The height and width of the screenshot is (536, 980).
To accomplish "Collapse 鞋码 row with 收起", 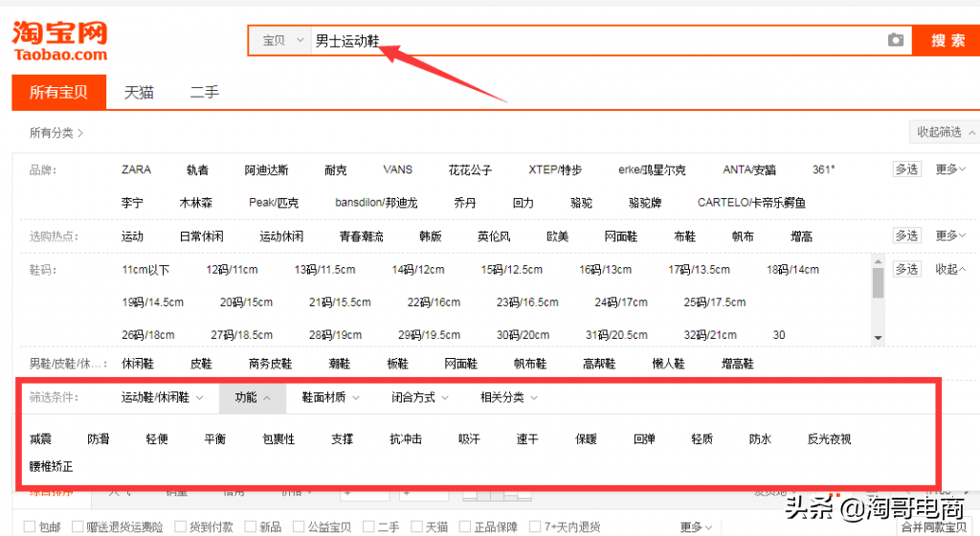I will coord(950,269).
